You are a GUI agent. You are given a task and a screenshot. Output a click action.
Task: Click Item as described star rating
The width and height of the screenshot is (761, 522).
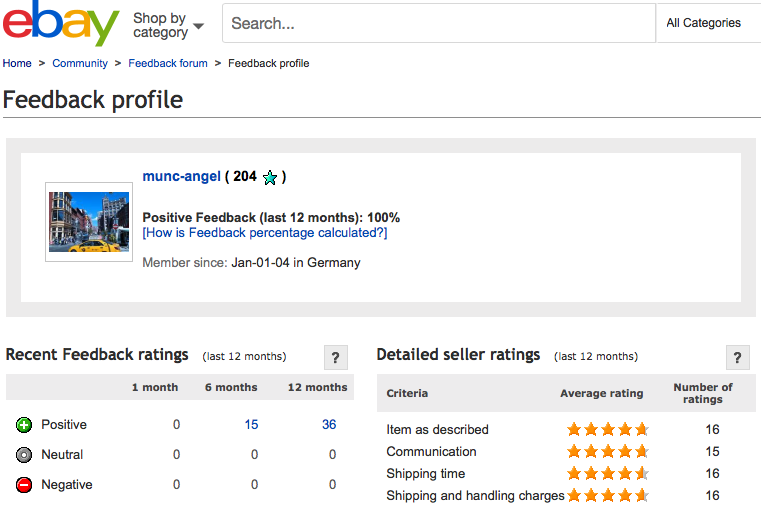(608, 430)
